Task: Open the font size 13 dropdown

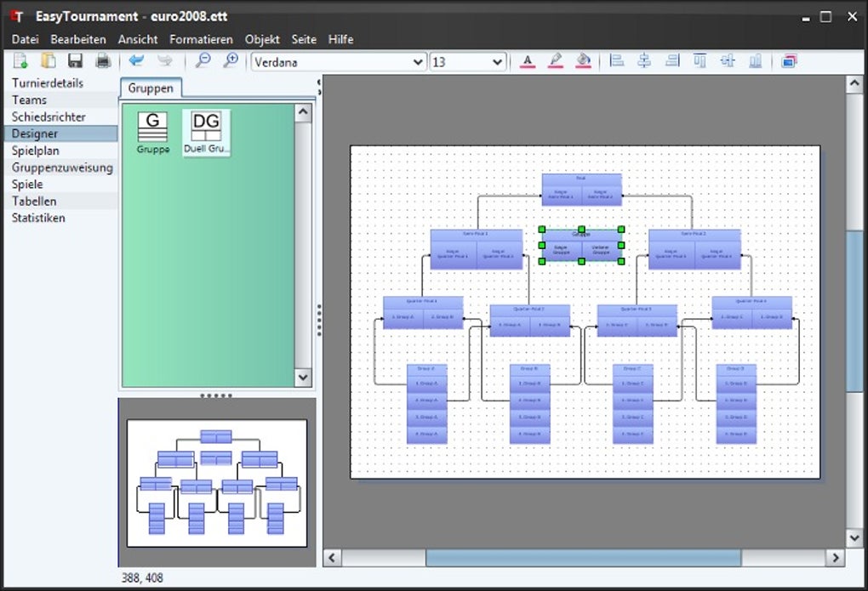Action: tap(498, 62)
